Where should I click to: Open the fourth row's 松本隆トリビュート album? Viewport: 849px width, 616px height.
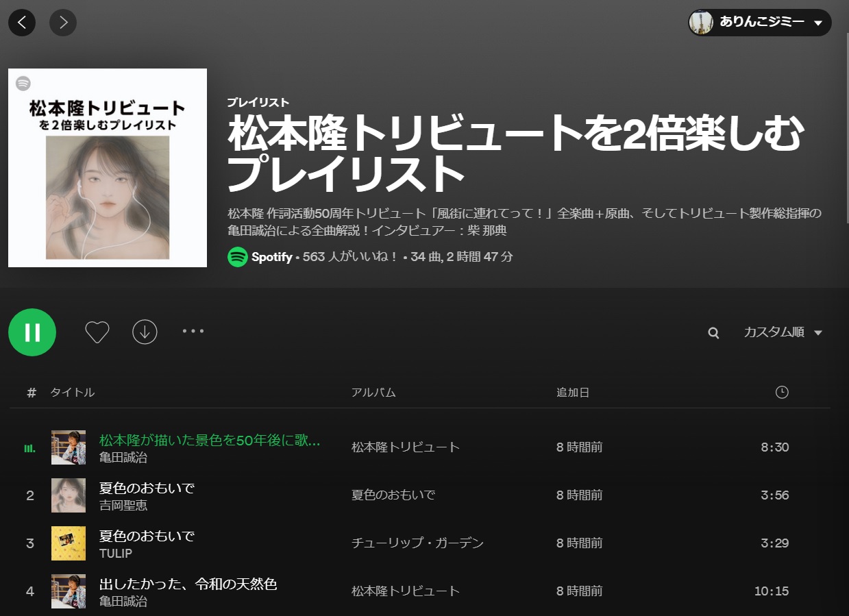click(x=406, y=591)
